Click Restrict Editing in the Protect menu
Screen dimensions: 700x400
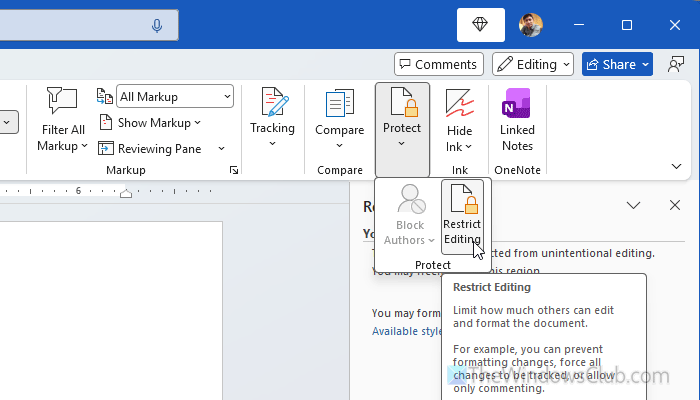pos(462,217)
